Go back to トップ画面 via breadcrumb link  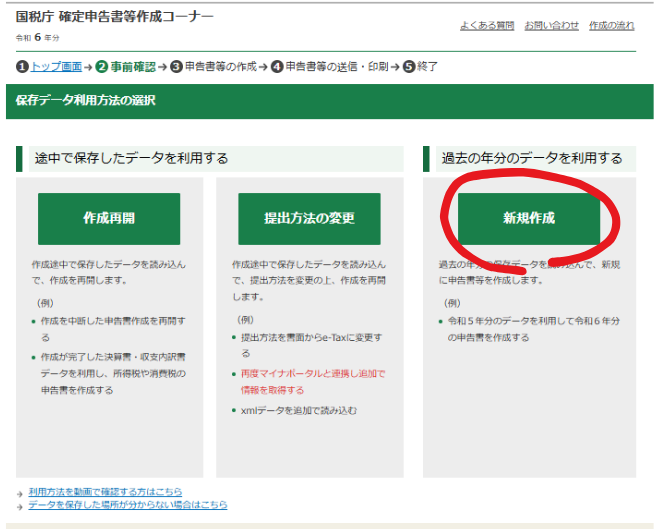56,67
